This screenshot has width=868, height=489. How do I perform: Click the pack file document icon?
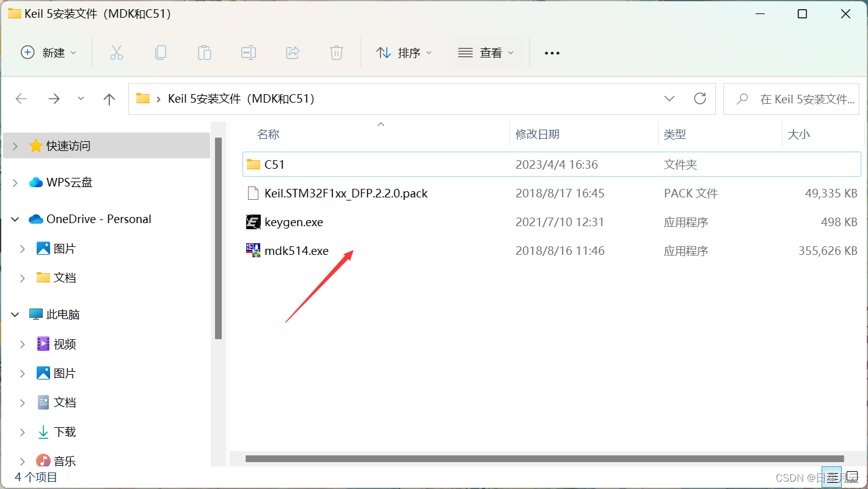point(253,193)
